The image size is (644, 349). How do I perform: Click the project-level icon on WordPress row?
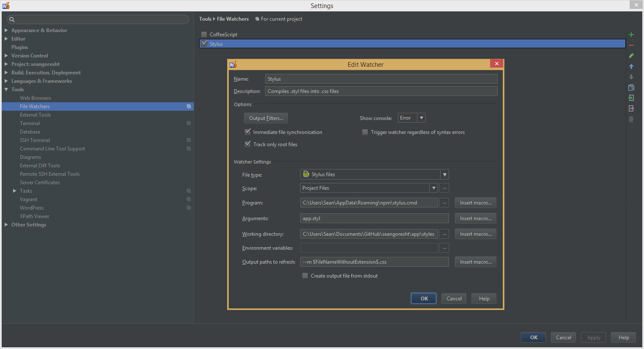coord(189,208)
